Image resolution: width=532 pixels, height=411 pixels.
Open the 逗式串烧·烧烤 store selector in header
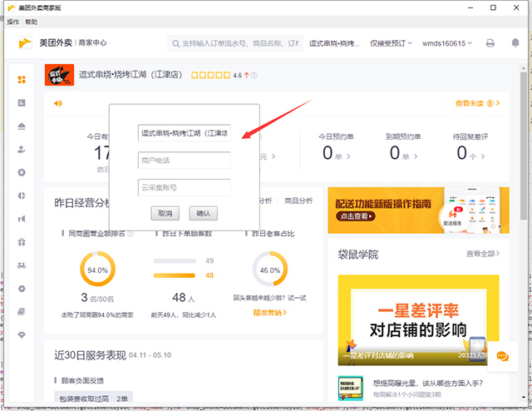(334, 43)
